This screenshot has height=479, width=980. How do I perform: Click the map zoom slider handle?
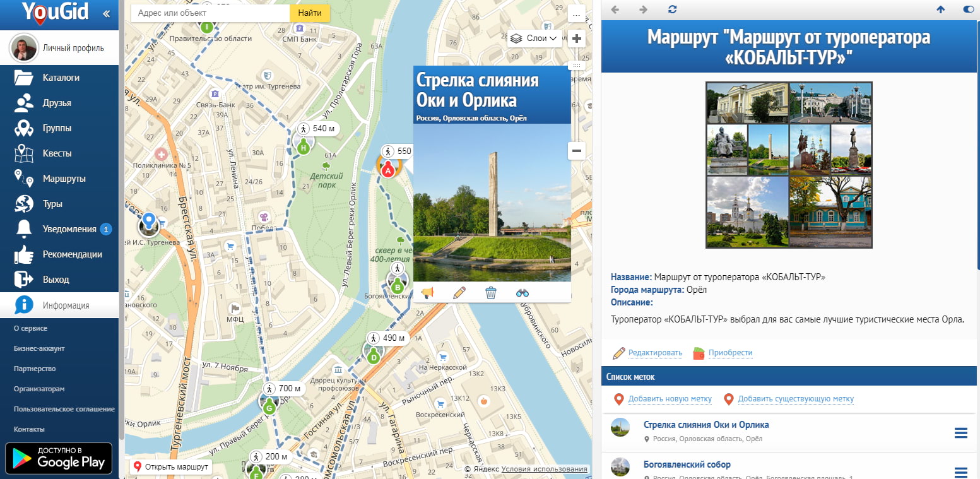(577, 65)
